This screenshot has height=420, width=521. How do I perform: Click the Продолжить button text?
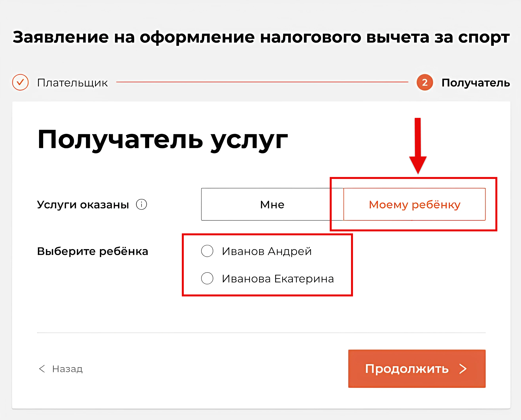[407, 369]
